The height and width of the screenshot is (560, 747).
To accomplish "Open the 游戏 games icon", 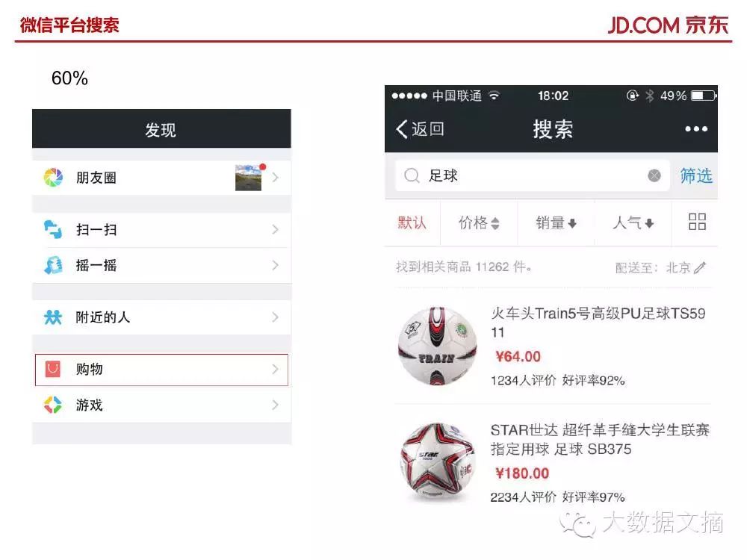I will click(x=53, y=405).
